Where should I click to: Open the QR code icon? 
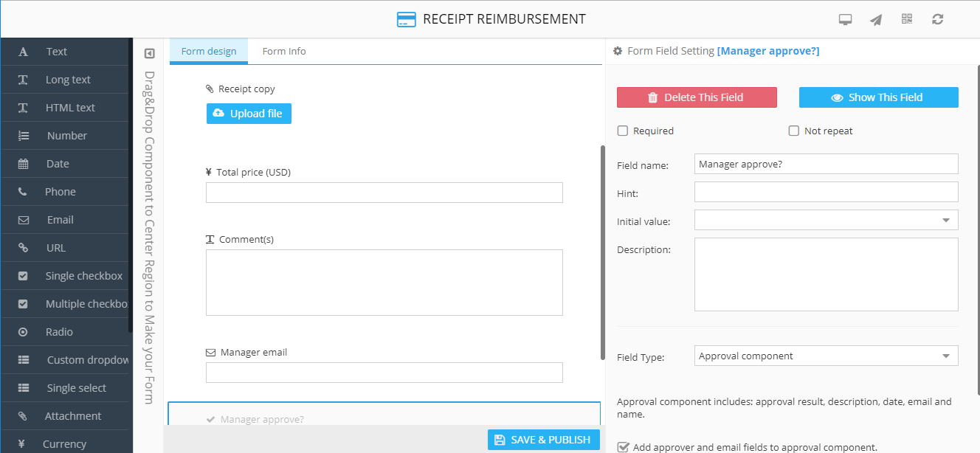[x=907, y=19]
